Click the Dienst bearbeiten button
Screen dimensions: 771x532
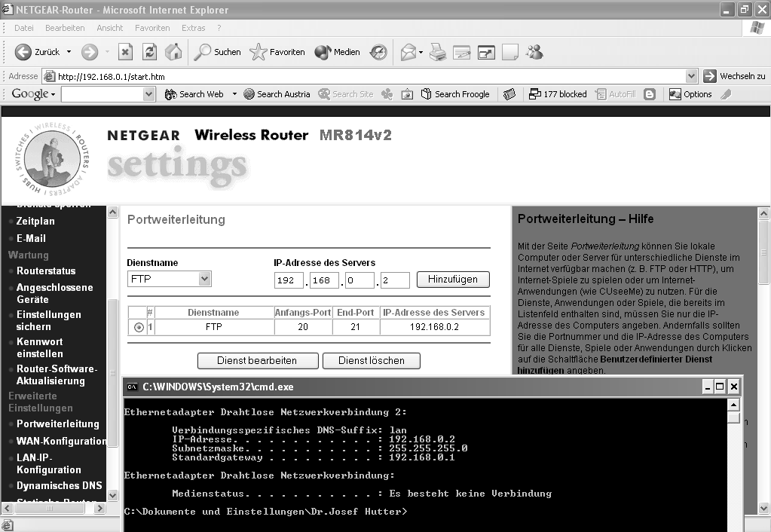[258, 361]
